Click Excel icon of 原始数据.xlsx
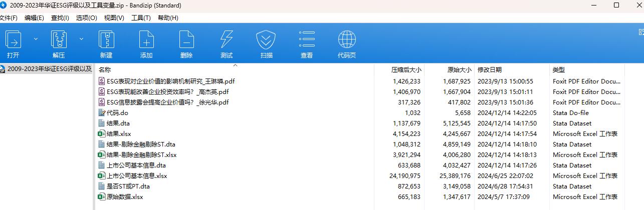Image resolution: width=644 pixels, height=210 pixels. pyautogui.click(x=102, y=196)
